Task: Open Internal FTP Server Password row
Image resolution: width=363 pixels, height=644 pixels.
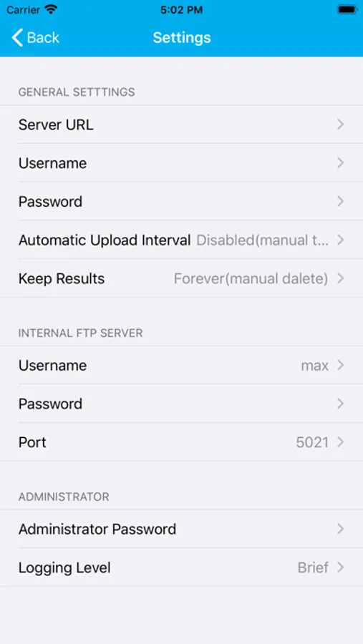Action: [181, 404]
